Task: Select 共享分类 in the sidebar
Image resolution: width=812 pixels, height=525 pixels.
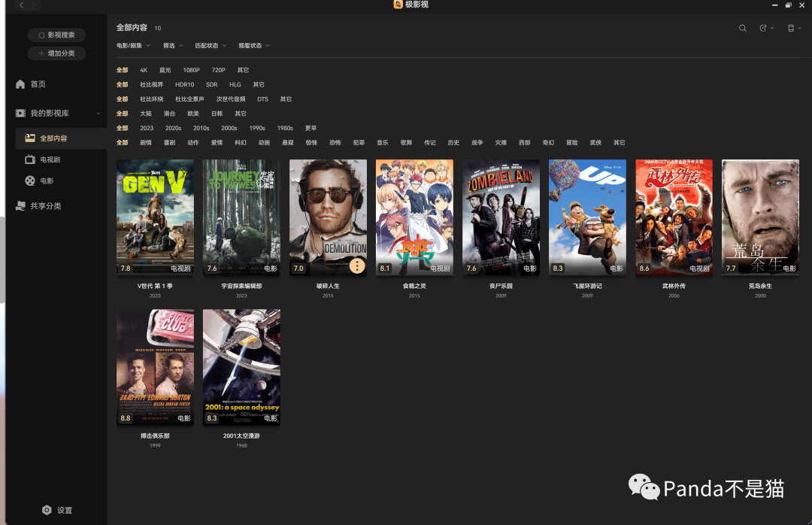Action: (x=46, y=206)
